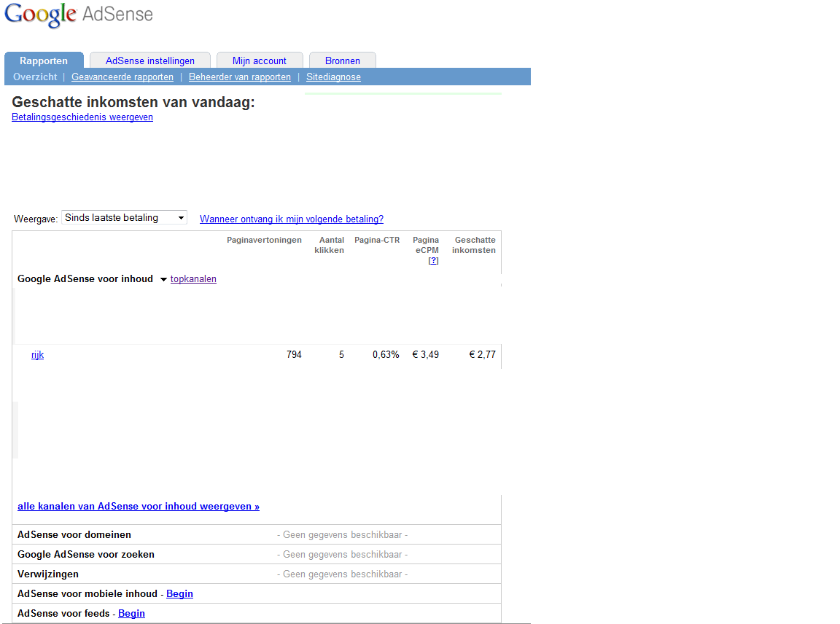This screenshot has width=840, height=624.
Task: Click 'alle kanalen van AdSense voor inhoud weergeven'
Action: pyautogui.click(x=139, y=506)
